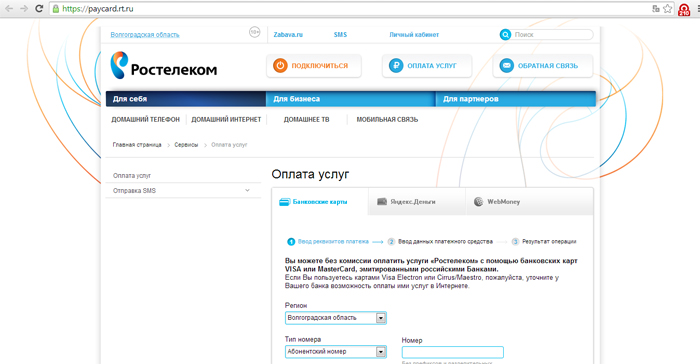Open the SMS link in top bar
The image size is (700, 364).
tap(340, 34)
